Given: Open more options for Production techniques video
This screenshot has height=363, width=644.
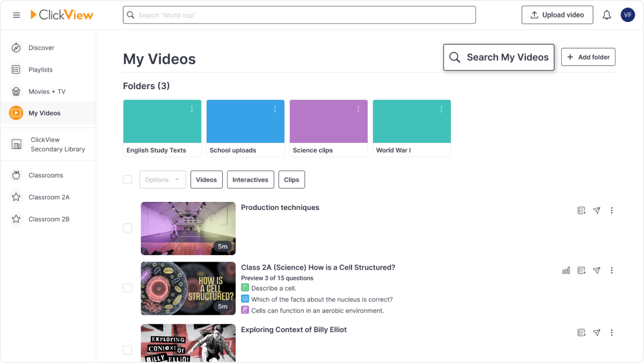Looking at the screenshot, I should (612, 210).
